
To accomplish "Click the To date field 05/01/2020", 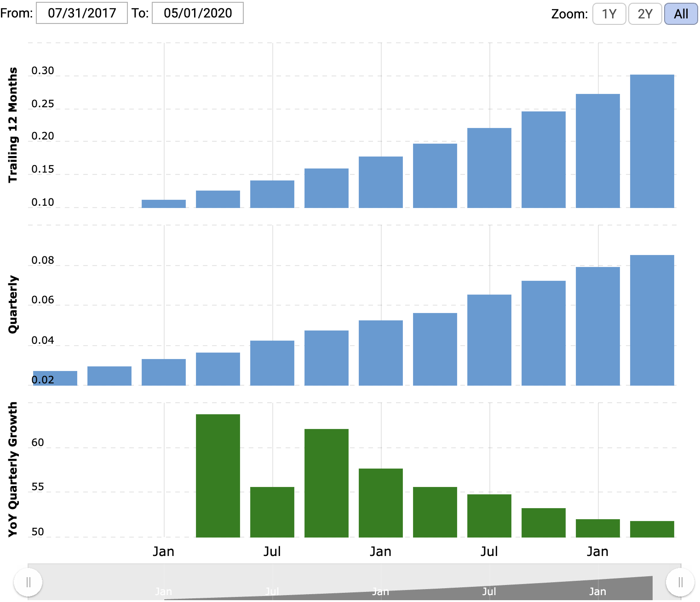I will click(x=198, y=13).
